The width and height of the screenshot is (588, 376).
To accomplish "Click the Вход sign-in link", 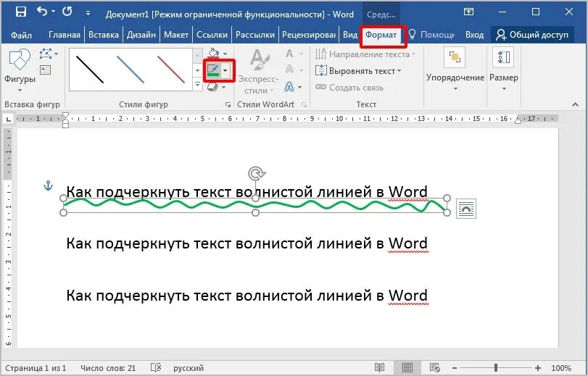I will point(474,35).
